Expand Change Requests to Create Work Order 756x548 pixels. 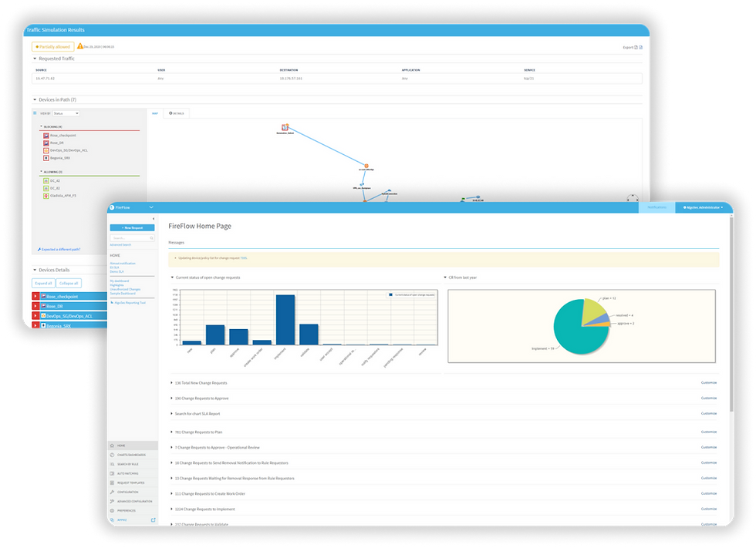click(x=171, y=493)
